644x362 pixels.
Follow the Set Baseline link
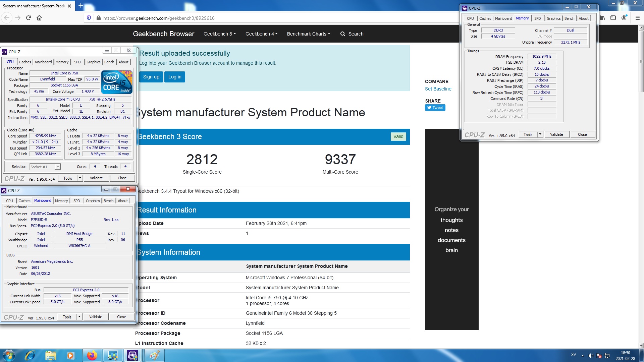tap(438, 89)
